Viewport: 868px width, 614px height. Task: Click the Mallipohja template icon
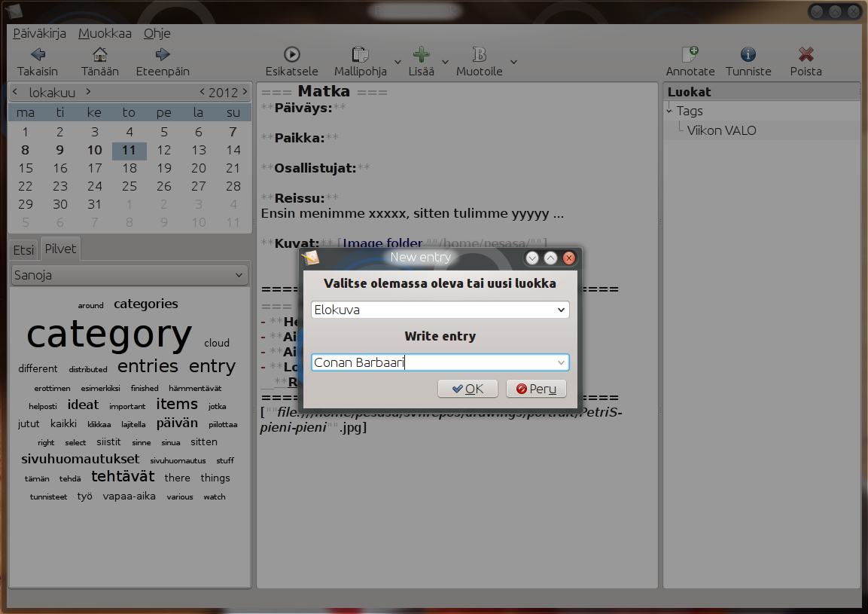coord(361,54)
